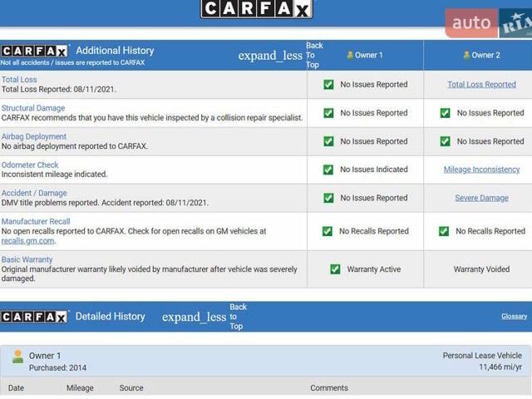Click the Additional History heading
The width and height of the screenshot is (532, 399).
coord(115,51)
